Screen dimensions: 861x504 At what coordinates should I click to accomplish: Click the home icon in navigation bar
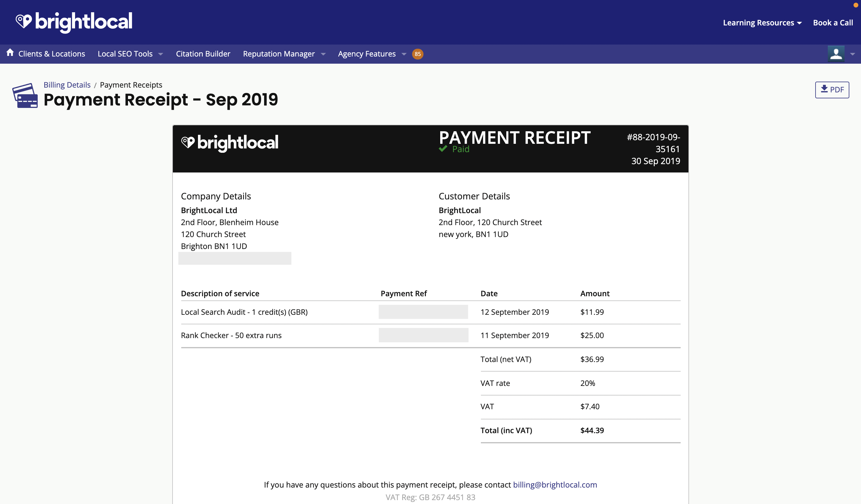[10, 53]
